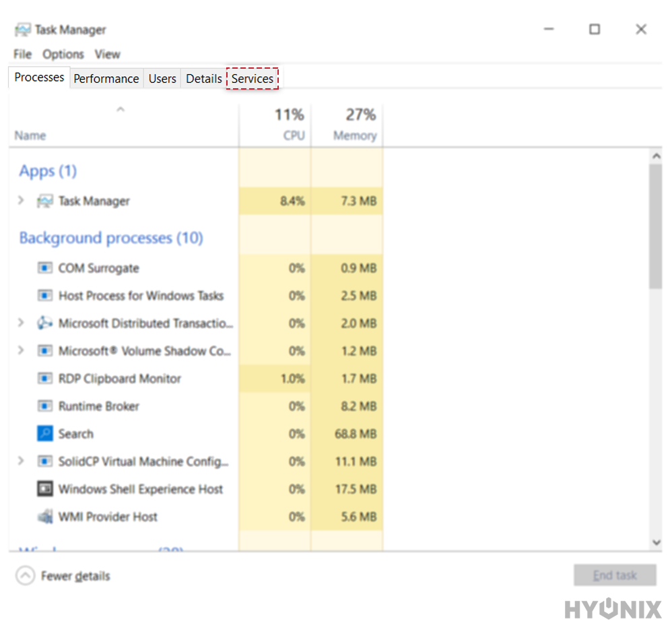The width and height of the screenshot is (672, 634).
Task: Select the WMI Provider Host icon
Action: (45, 516)
